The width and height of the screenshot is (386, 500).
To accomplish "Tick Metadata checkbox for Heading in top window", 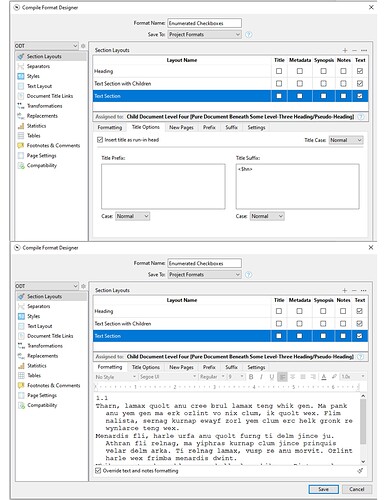I will 300,71.
